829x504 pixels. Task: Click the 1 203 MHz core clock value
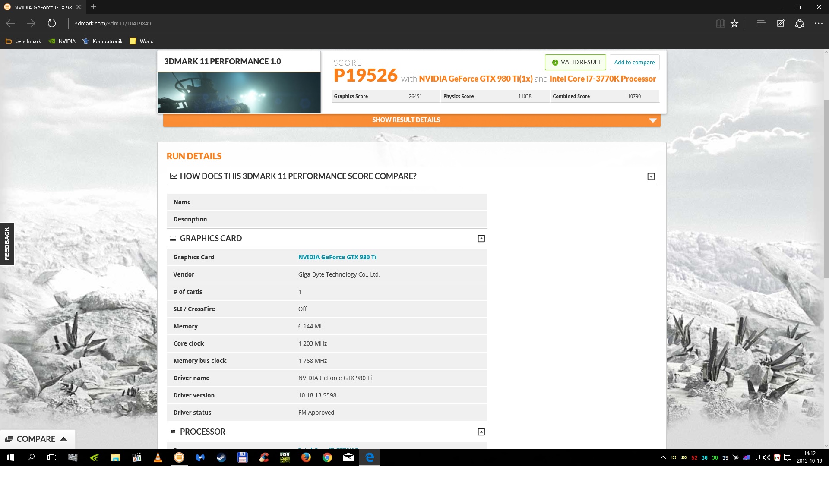tap(312, 343)
